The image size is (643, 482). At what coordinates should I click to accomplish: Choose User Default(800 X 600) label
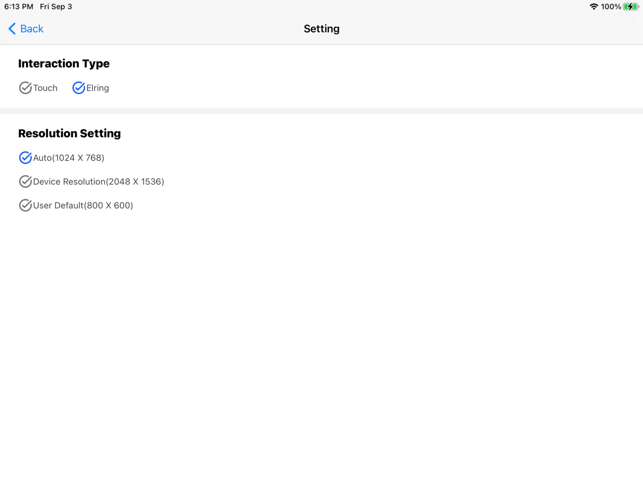click(x=83, y=206)
